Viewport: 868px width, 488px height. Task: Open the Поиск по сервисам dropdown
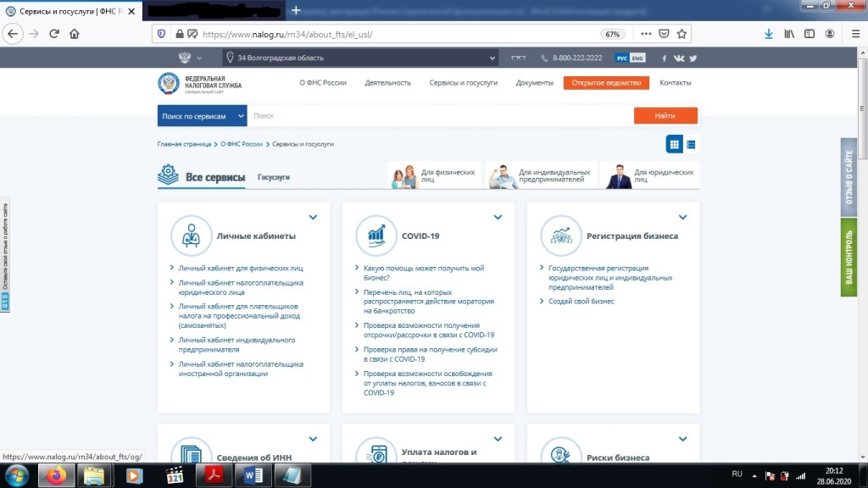(x=202, y=116)
